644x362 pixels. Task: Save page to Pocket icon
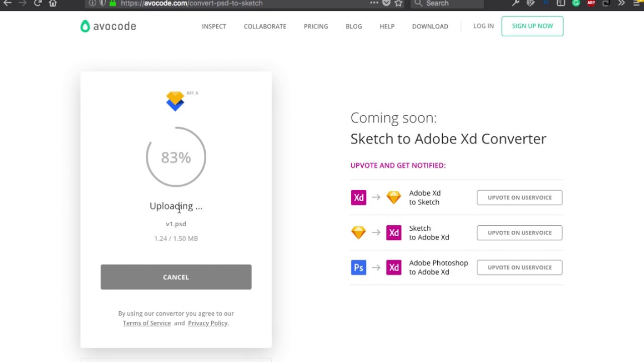pyautogui.click(x=386, y=3)
